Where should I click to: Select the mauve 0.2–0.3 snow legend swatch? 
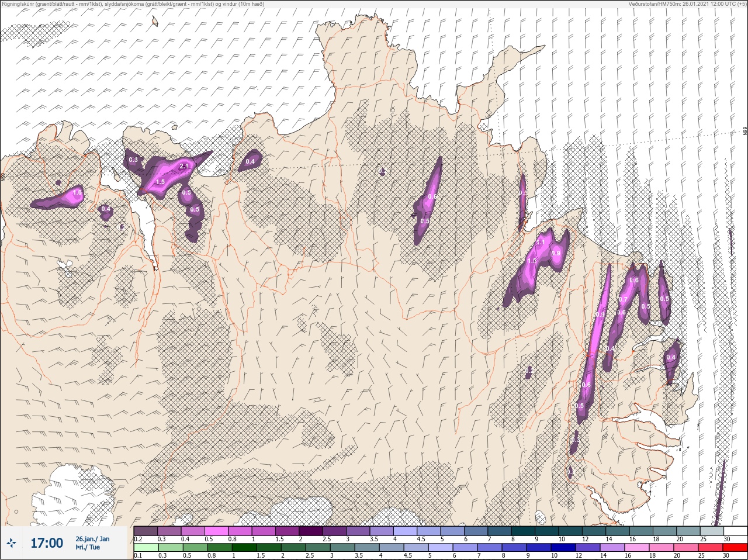tap(146, 531)
